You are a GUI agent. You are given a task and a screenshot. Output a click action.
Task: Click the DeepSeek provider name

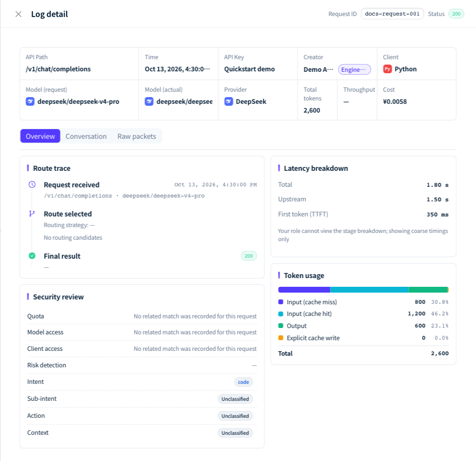click(251, 101)
